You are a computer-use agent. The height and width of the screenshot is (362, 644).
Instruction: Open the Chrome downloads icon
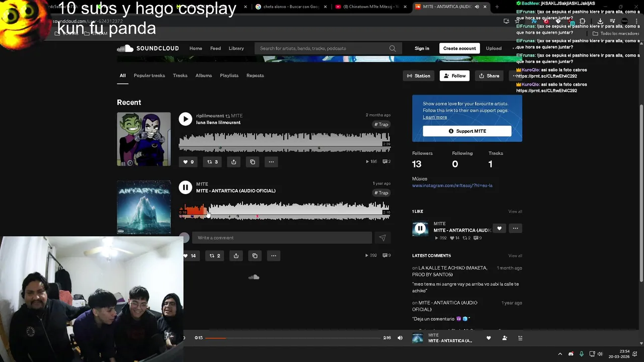[600, 21]
